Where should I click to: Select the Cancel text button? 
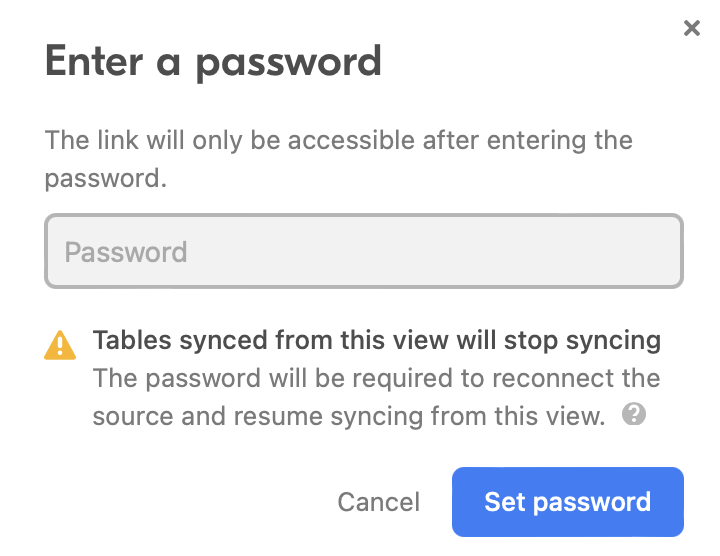[378, 502]
